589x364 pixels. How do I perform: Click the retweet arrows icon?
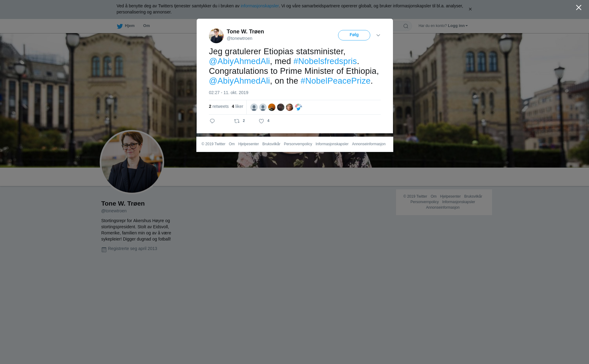click(x=237, y=121)
